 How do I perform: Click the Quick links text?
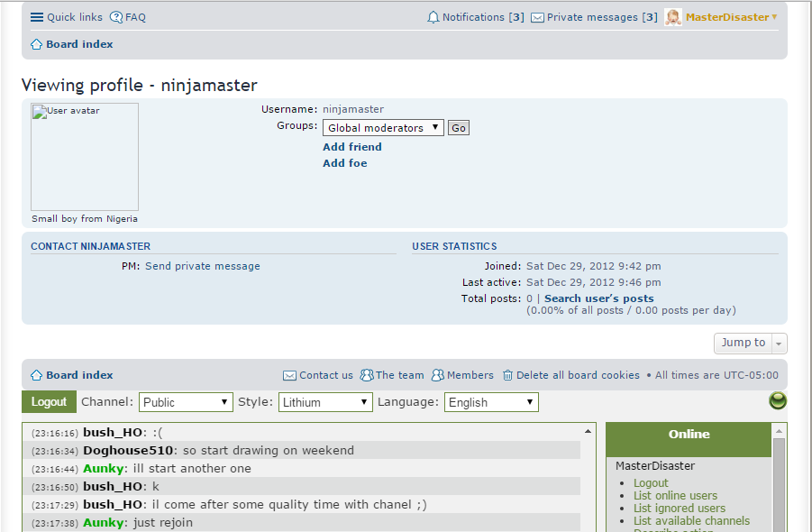click(x=75, y=17)
